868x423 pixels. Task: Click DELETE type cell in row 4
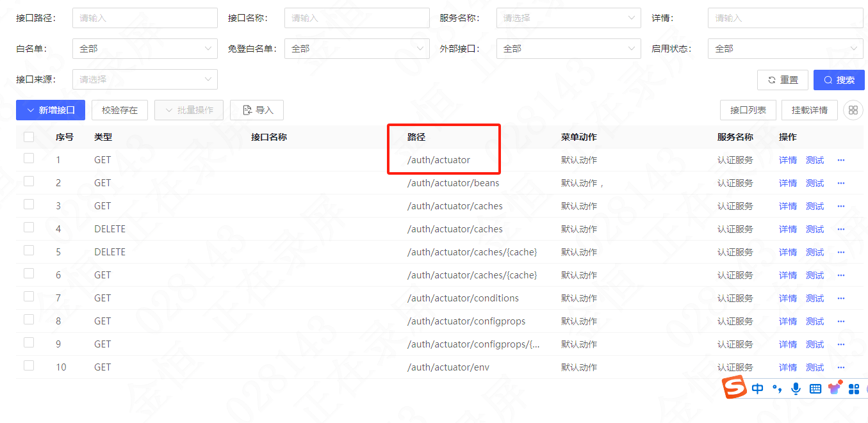110,229
